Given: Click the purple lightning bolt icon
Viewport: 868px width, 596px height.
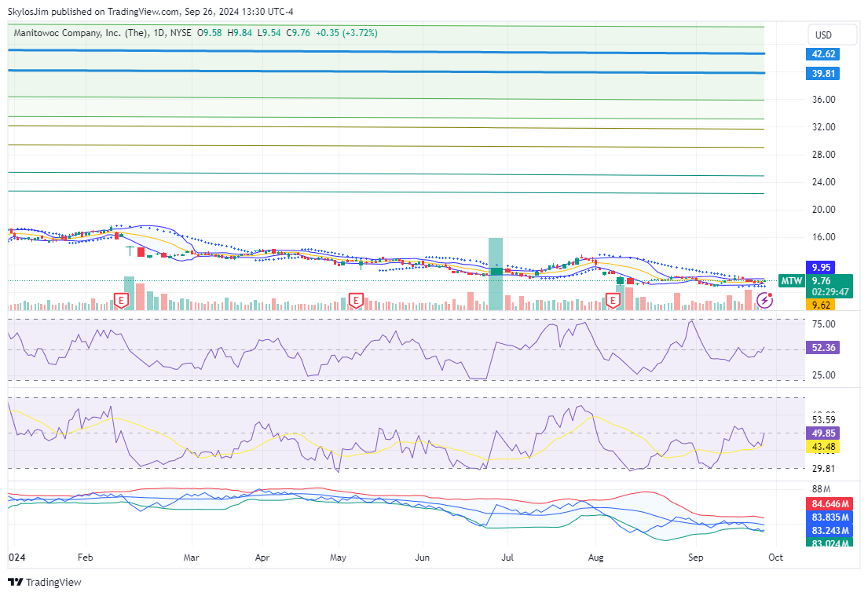Looking at the screenshot, I should tap(765, 300).
